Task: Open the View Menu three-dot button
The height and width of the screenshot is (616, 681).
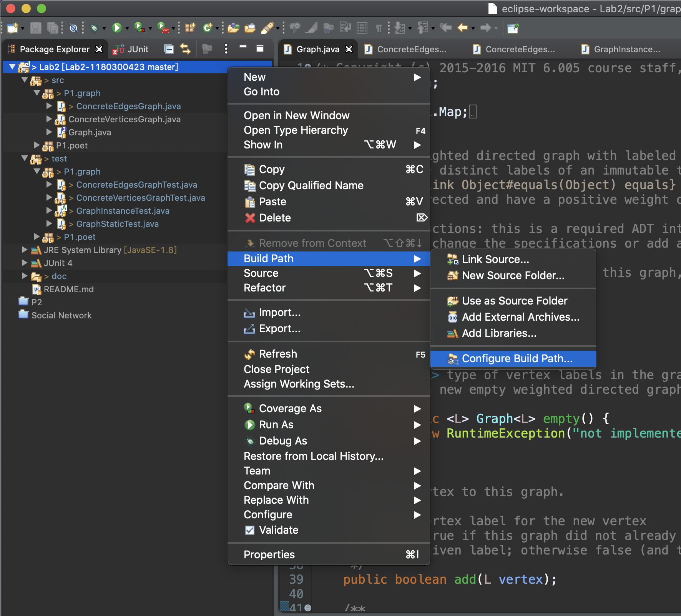Action: coord(226,49)
